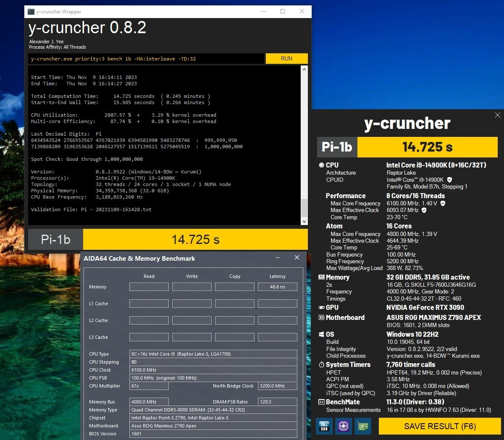Click the AIDA64 L1 Cache Latency box

point(278,304)
